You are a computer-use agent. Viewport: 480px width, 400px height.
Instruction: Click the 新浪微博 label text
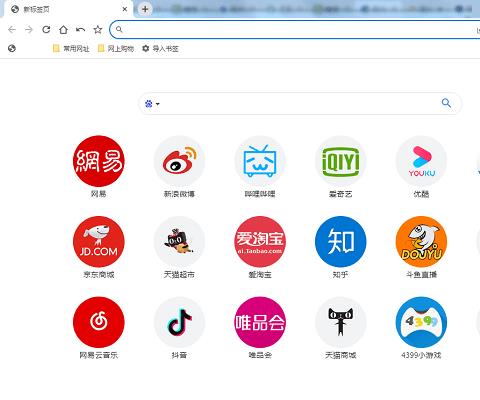[179, 194]
